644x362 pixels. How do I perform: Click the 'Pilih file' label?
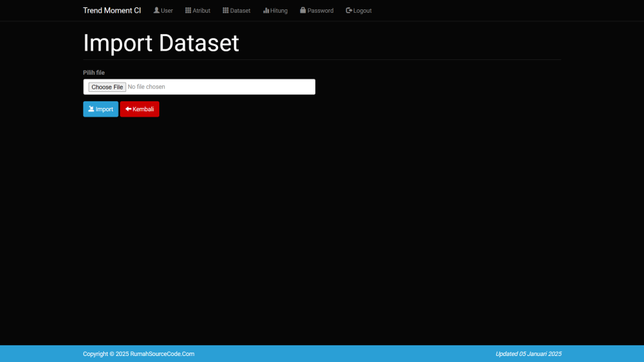coord(93,73)
